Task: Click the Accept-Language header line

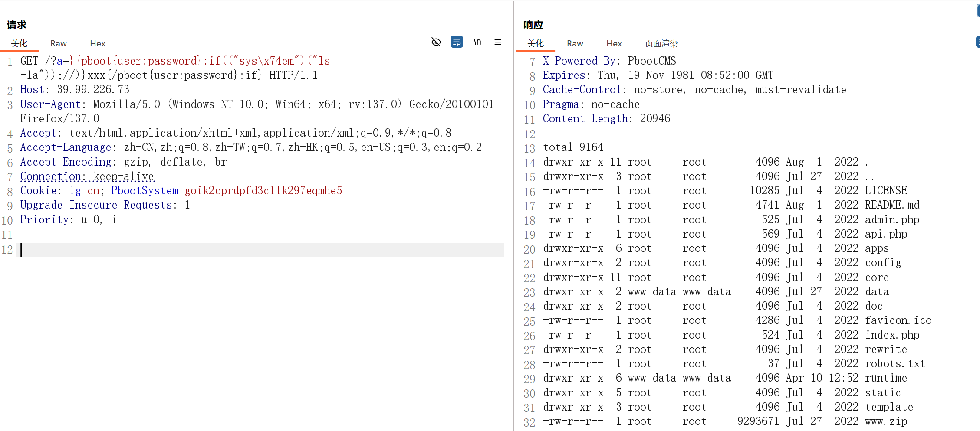Action: pyautogui.click(x=251, y=147)
